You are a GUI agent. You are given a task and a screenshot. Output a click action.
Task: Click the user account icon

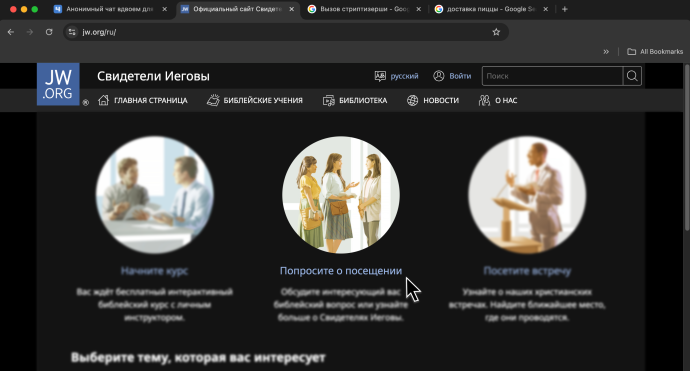(439, 76)
